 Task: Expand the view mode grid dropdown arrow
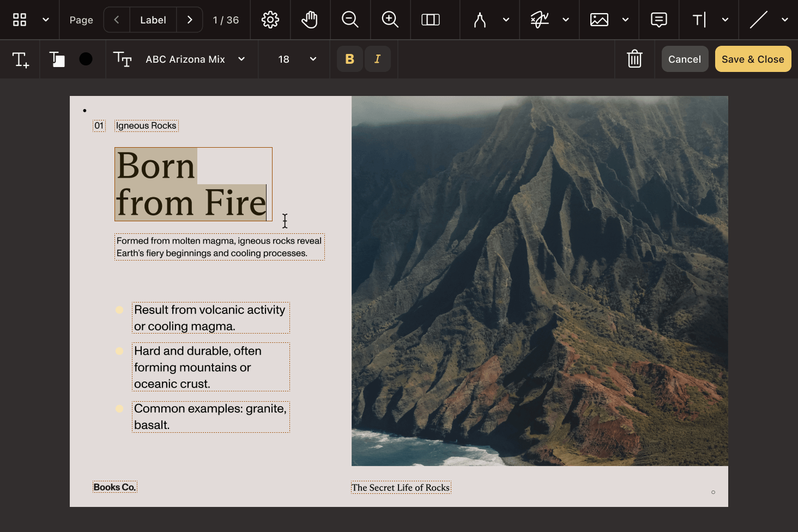pyautogui.click(x=46, y=20)
